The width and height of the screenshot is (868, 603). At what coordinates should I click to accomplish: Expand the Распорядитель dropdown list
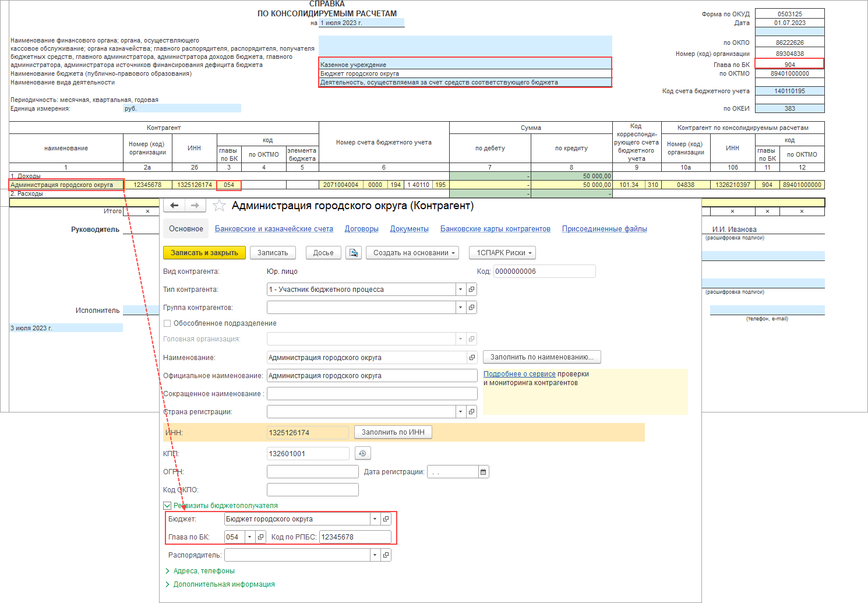tap(375, 555)
